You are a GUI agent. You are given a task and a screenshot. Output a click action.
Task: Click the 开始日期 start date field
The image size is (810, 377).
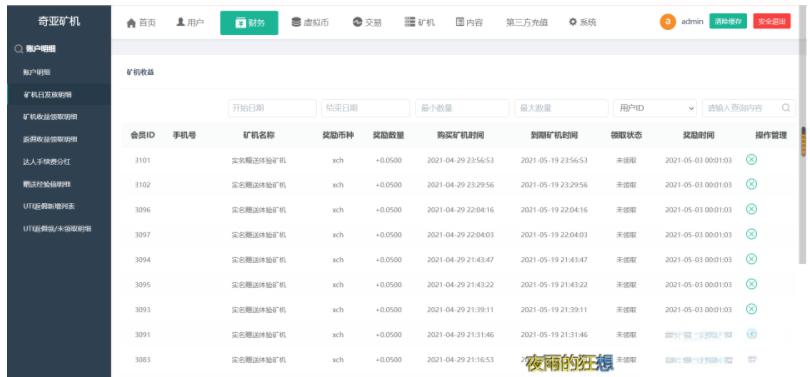pos(272,108)
